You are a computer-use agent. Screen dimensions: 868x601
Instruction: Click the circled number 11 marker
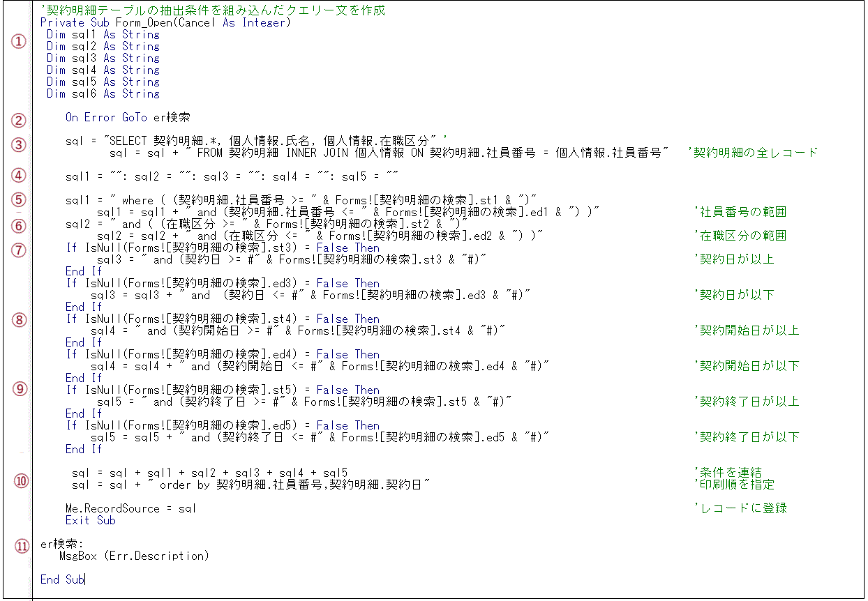pos(22,546)
